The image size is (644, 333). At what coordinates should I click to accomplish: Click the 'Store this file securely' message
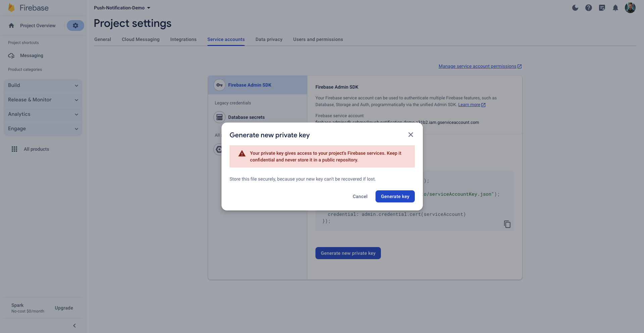(303, 179)
